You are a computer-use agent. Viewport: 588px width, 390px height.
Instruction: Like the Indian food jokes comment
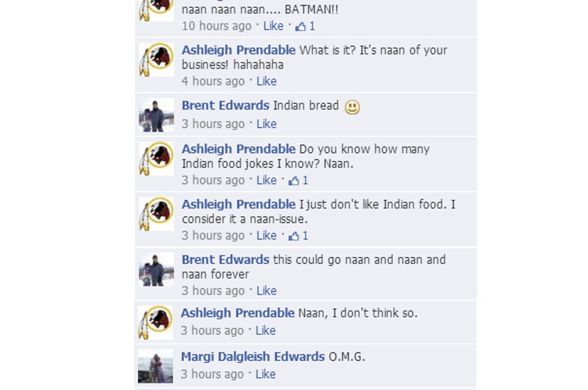pyautogui.click(x=266, y=180)
